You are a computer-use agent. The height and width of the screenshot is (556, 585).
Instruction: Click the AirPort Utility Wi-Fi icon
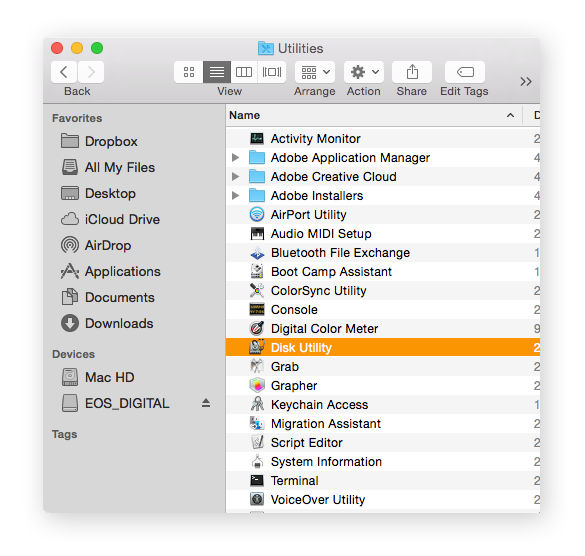click(x=257, y=215)
